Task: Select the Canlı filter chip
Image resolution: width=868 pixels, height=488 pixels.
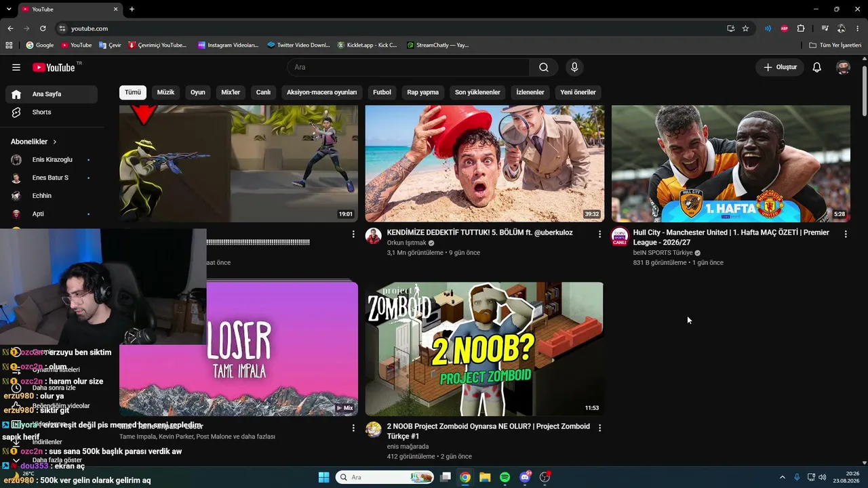Action: point(263,92)
